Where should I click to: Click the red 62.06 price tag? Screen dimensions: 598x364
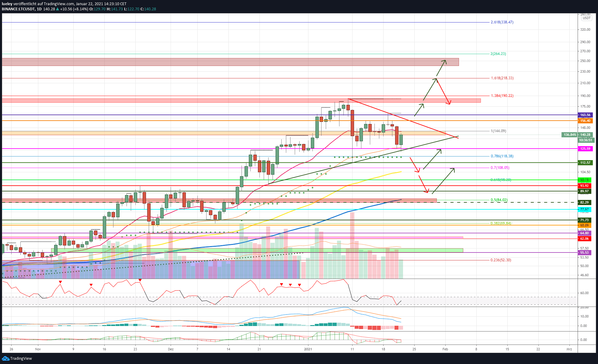coord(584,239)
